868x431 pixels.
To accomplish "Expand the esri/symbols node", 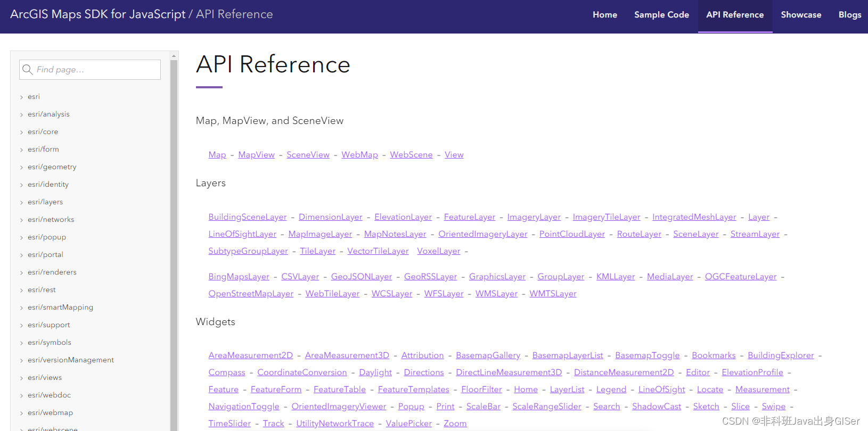I will [x=21, y=343].
